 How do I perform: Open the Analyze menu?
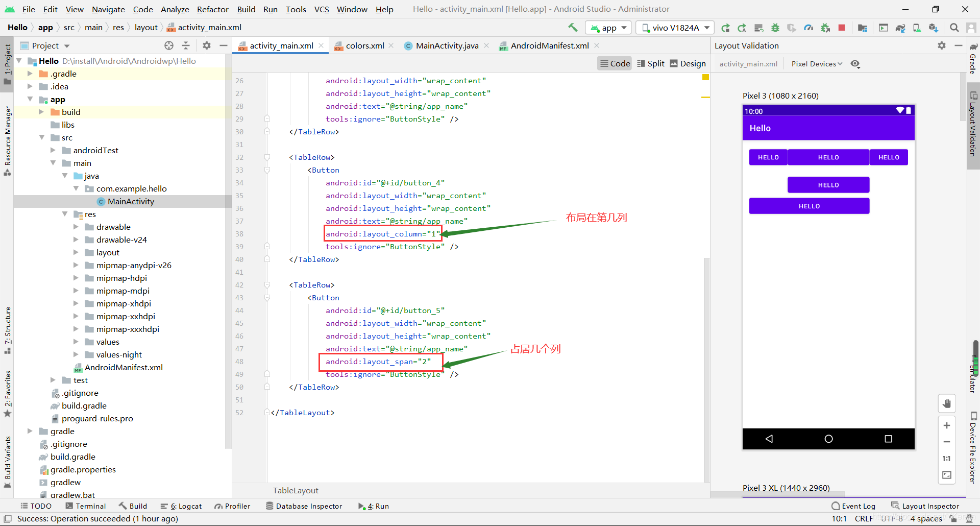click(x=175, y=9)
